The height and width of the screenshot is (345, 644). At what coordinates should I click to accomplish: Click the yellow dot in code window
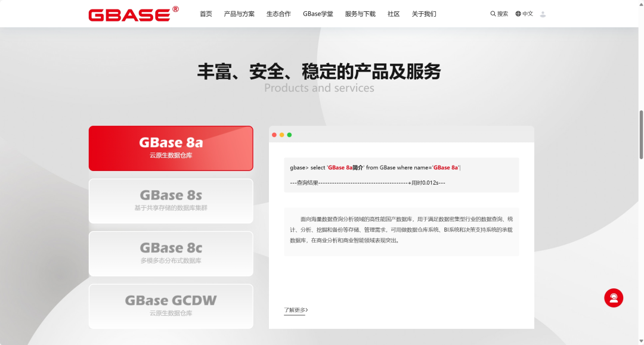(281, 135)
